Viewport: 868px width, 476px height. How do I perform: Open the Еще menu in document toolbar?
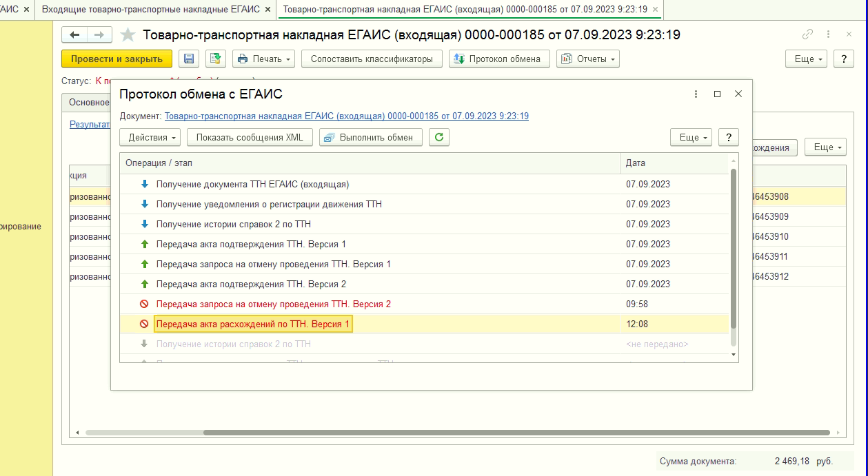point(807,59)
